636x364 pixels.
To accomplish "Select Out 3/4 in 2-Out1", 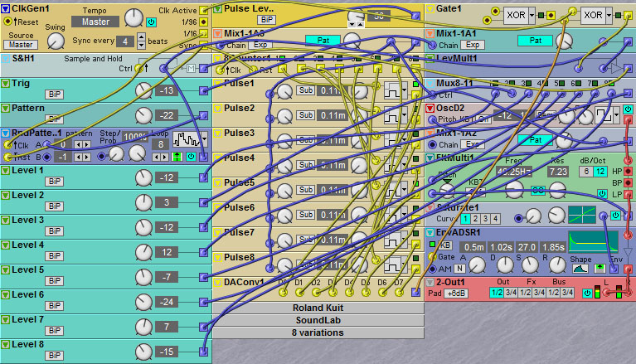I will point(512,293).
